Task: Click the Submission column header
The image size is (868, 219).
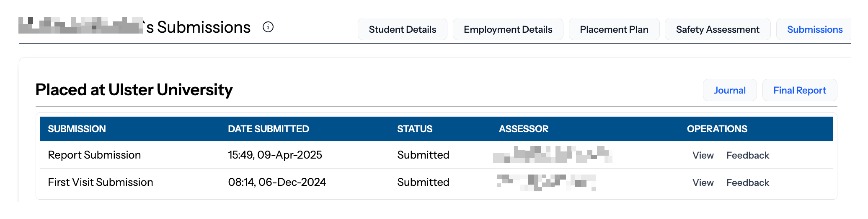Action: pos(77,129)
